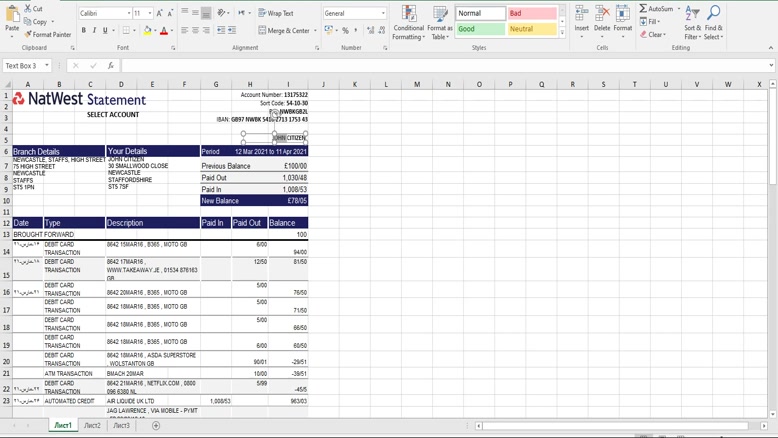Viewport: 778px width, 438px height.
Task: Switch to sheet tab Лист2
Action: (92, 426)
